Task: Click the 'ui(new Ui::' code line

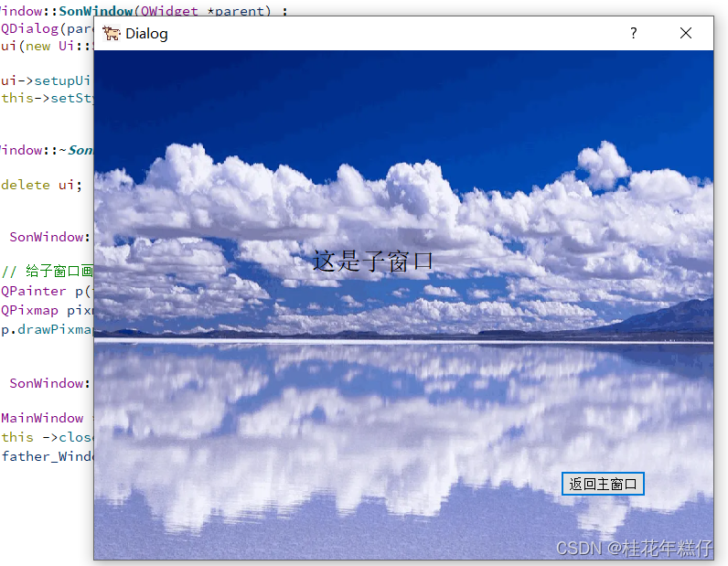Action: (48, 46)
